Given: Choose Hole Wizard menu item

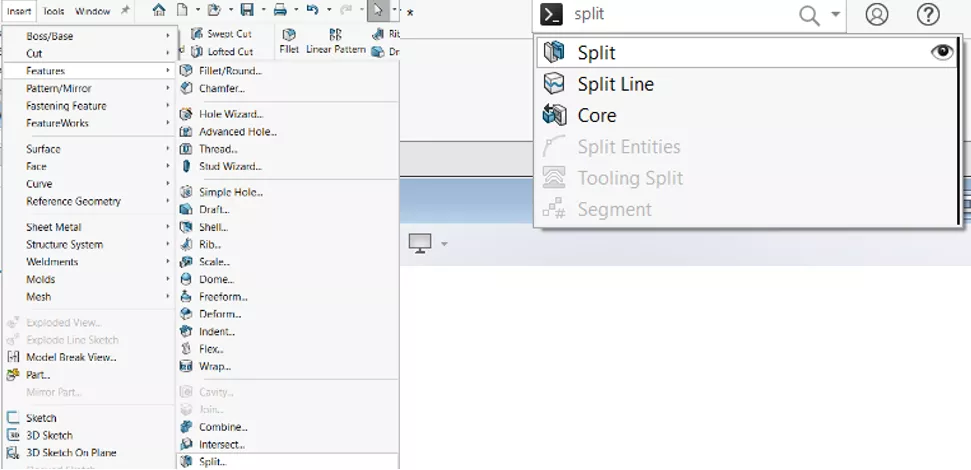Looking at the screenshot, I should click(287, 115).
